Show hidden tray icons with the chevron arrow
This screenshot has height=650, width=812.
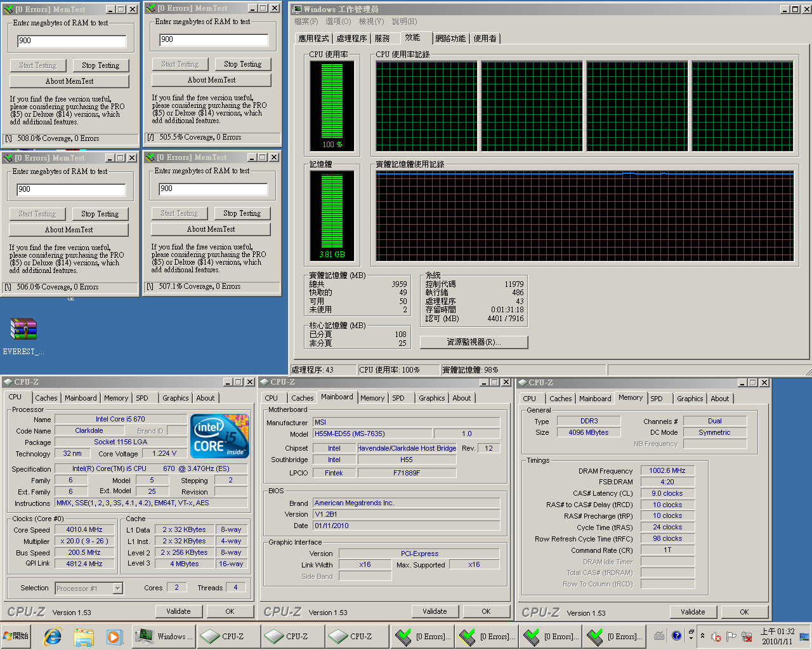click(702, 636)
